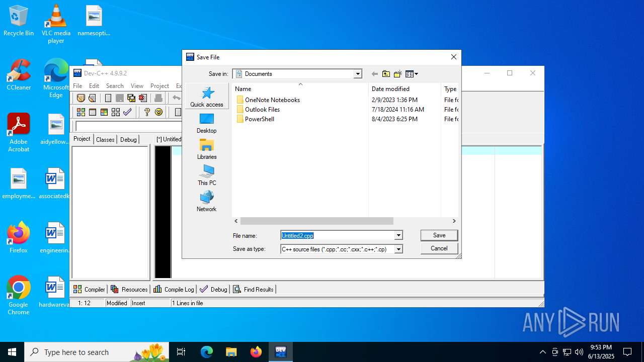Click the horizontal scrollbar in file list
Viewport: 644px width, 362px height.
pyautogui.click(x=316, y=221)
